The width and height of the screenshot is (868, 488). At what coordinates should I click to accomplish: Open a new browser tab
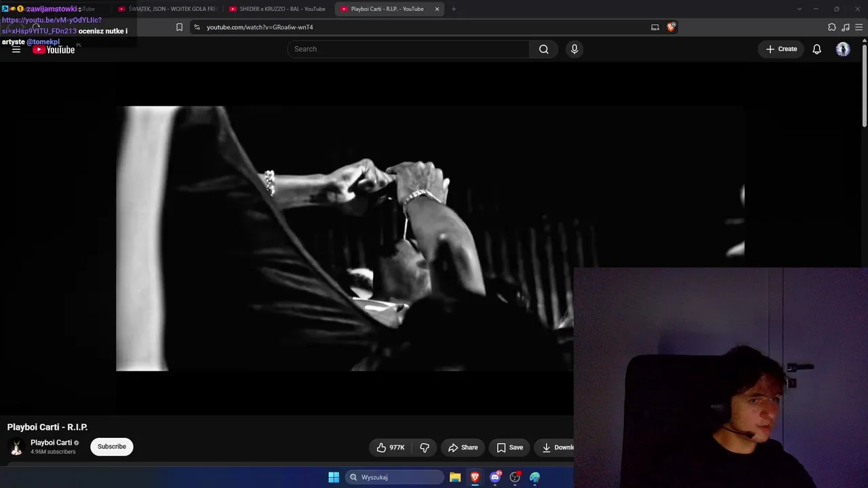point(454,9)
